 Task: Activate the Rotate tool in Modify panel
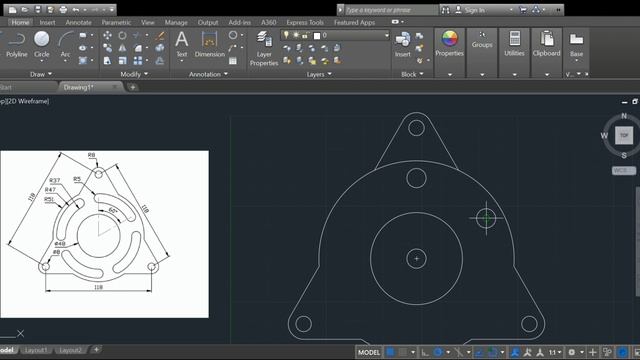[x=122, y=36]
